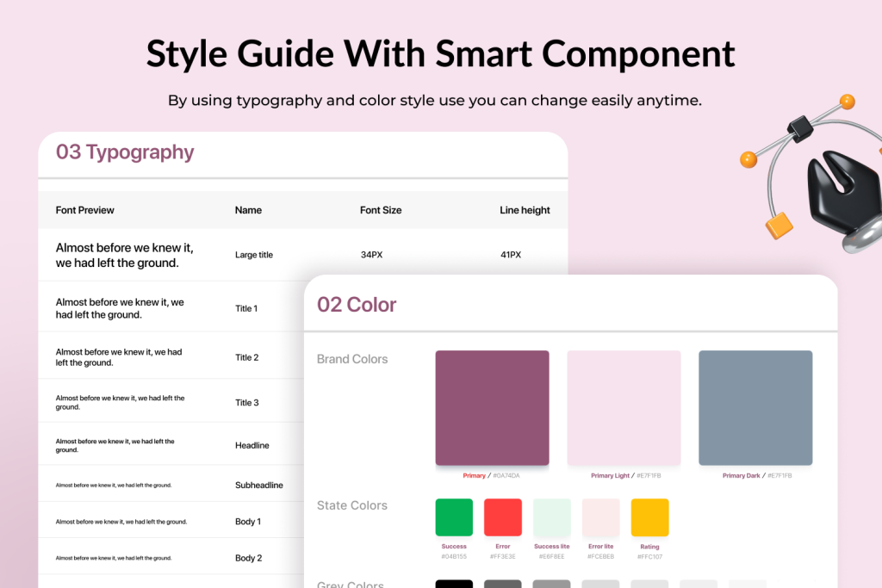This screenshot has height=588, width=882.
Task: Click the 'Line height' column header
Action: [x=525, y=210]
